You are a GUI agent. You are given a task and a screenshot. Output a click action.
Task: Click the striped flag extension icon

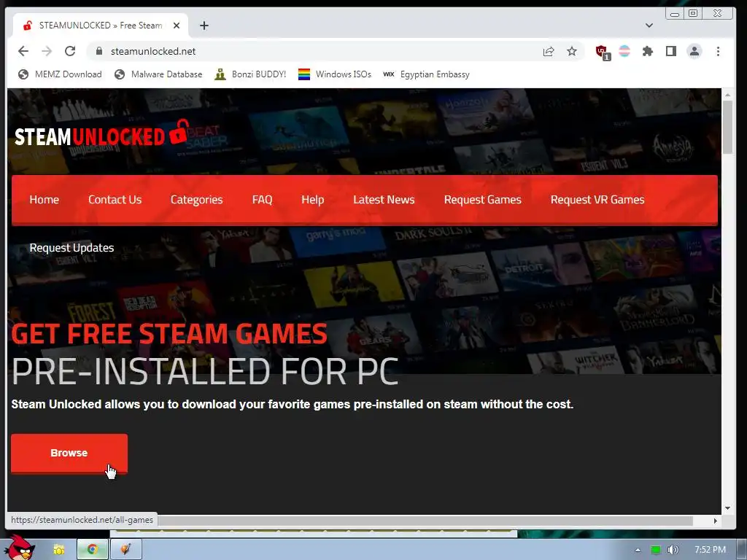tap(624, 51)
